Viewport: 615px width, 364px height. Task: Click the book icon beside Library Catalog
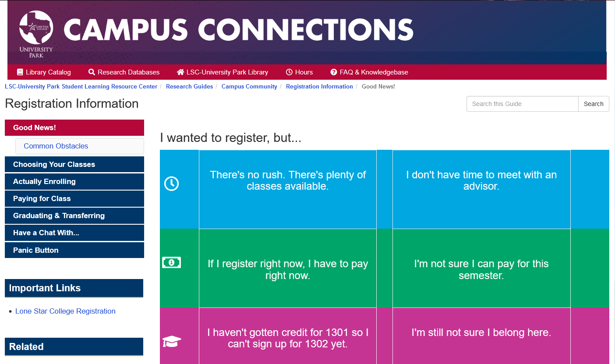[20, 72]
